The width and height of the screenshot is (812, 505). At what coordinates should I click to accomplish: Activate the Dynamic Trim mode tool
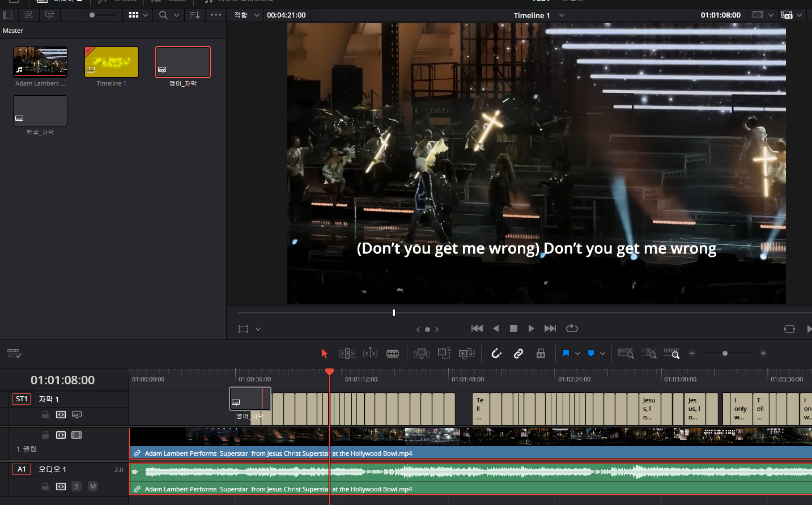coord(370,353)
